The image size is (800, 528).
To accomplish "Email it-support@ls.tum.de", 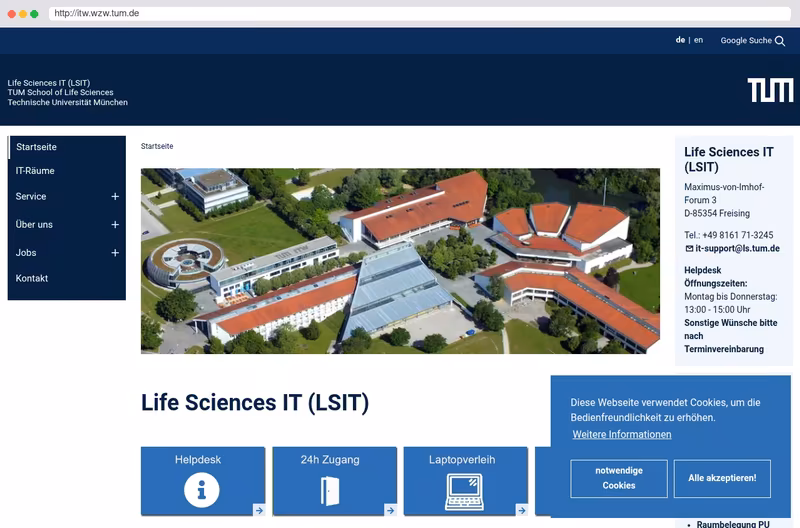I will pyautogui.click(x=737, y=248).
